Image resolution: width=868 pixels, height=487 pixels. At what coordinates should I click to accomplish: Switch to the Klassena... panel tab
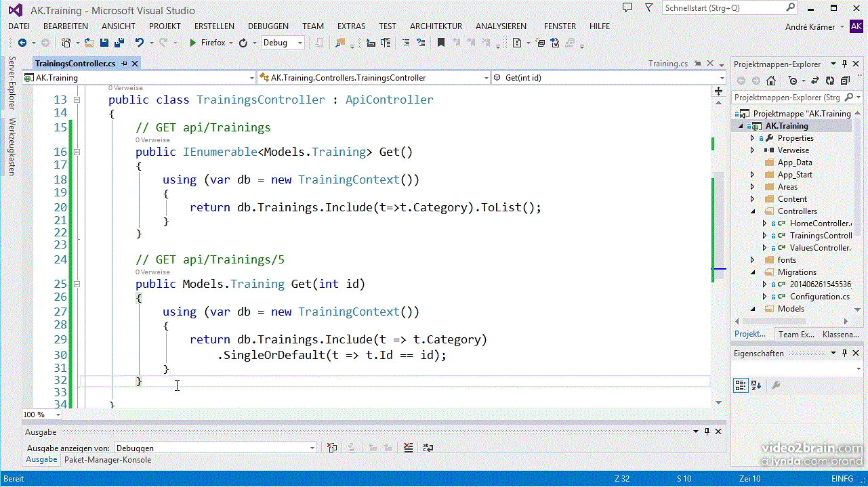click(x=841, y=335)
